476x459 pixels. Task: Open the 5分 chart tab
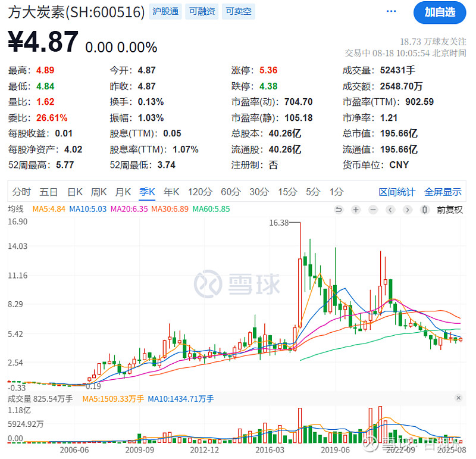[x=313, y=192]
